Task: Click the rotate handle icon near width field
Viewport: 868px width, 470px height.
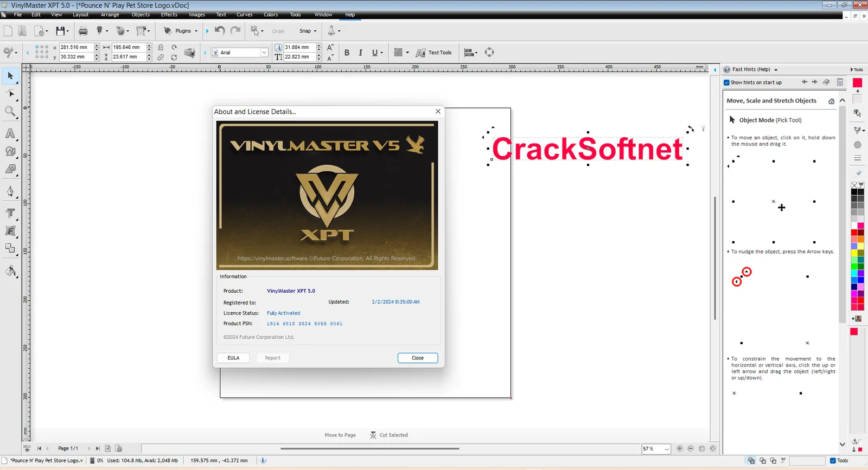Action: tap(174, 47)
